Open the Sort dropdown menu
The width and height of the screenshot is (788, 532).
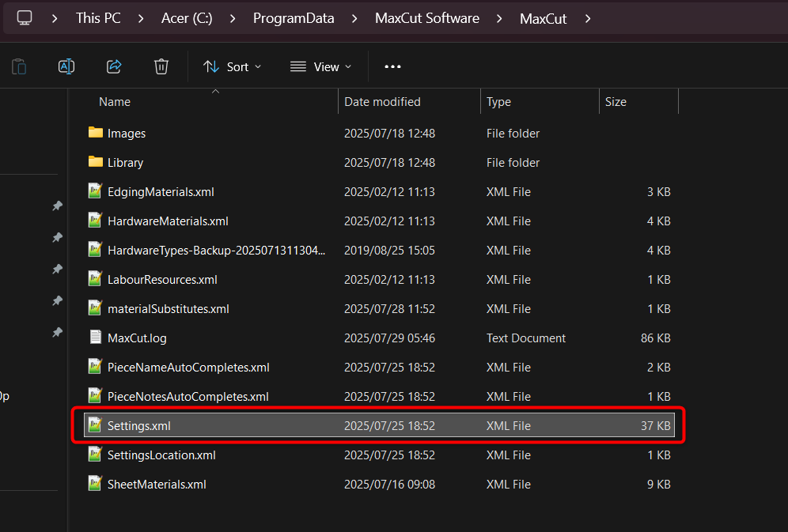click(232, 66)
